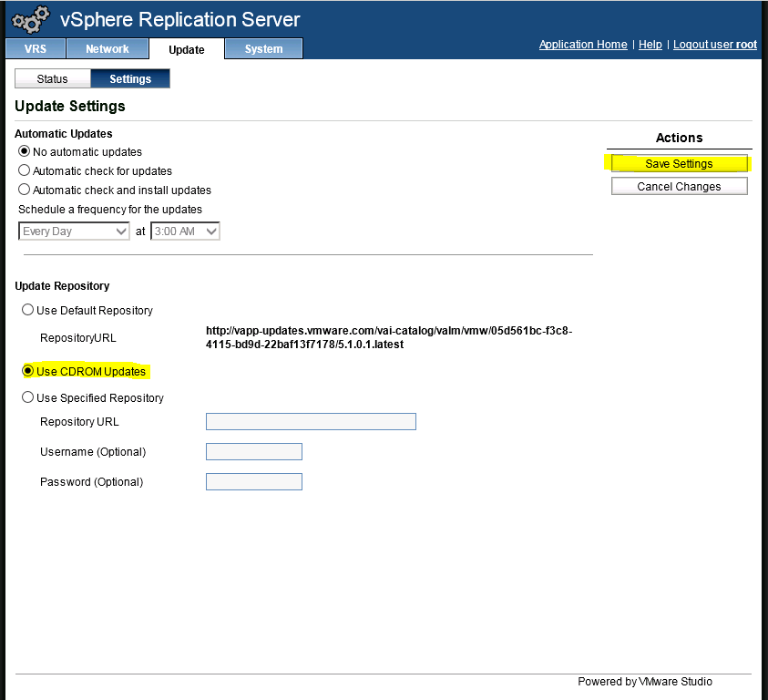Stay on the Settings sub-tab
Viewport: 768px width, 700px height.
tap(129, 78)
